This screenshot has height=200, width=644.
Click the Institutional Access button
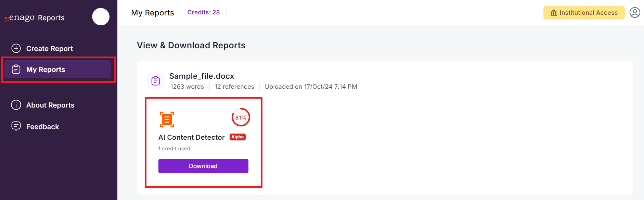click(x=584, y=13)
